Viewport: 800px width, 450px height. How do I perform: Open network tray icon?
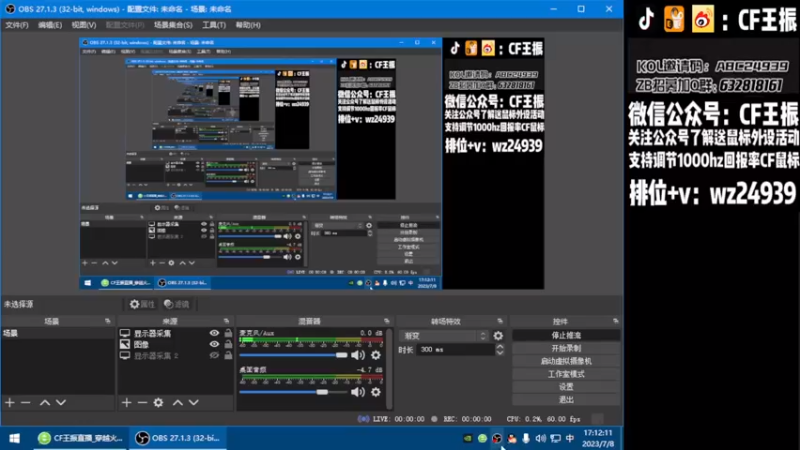[556, 438]
